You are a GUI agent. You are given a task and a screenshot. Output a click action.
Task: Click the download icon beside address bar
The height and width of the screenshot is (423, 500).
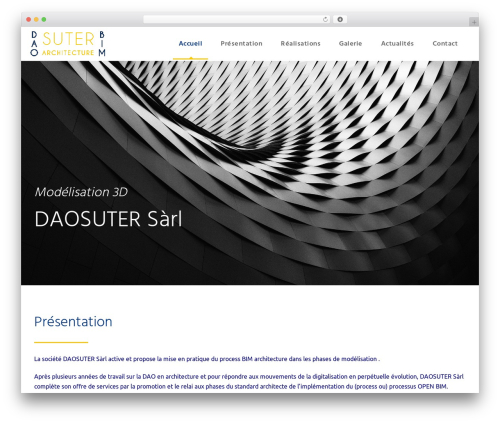(340, 20)
